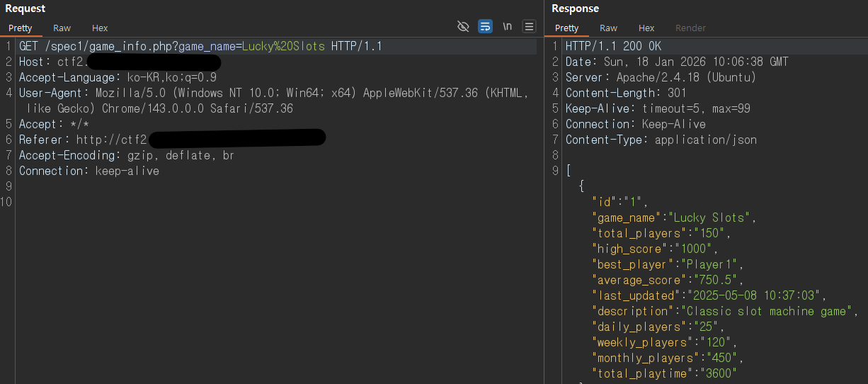Click the "weekly_players":"120" line

pos(664,343)
